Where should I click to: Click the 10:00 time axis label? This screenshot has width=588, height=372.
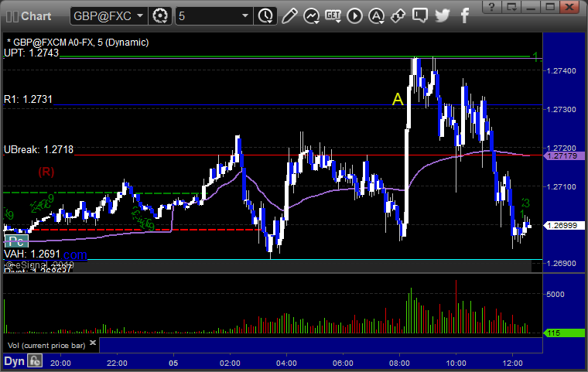click(x=456, y=363)
